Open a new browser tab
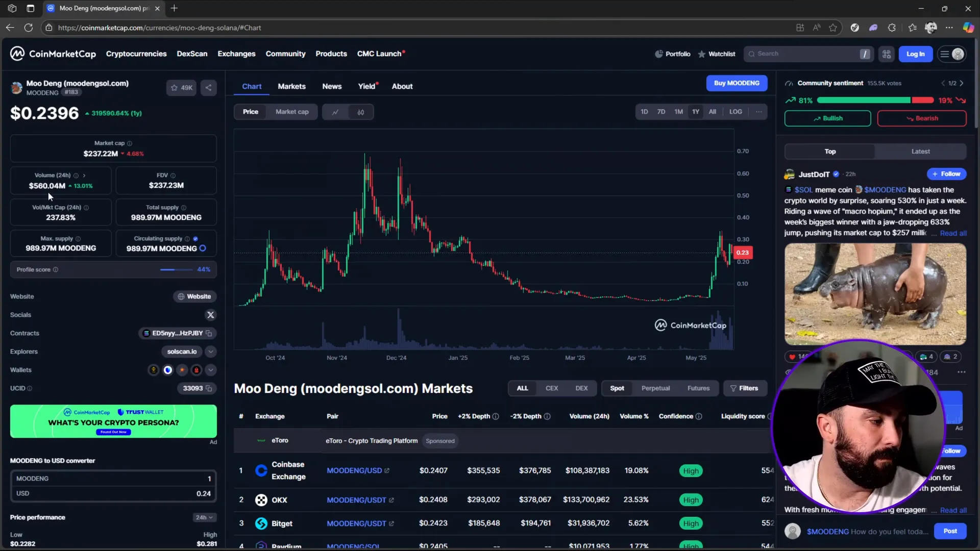Screen dimensions: 980x551 pyautogui.click(x=174, y=8)
